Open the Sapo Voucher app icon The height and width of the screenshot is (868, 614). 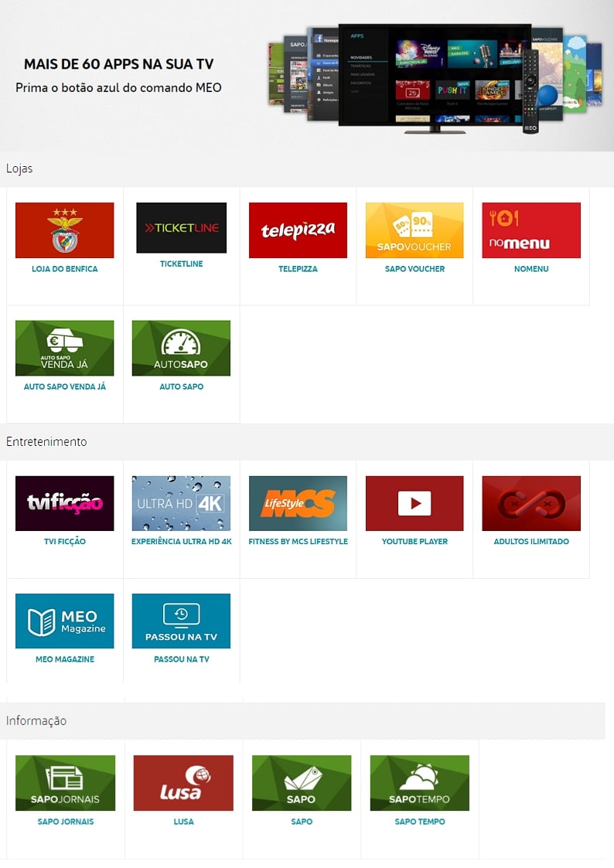[x=414, y=230]
